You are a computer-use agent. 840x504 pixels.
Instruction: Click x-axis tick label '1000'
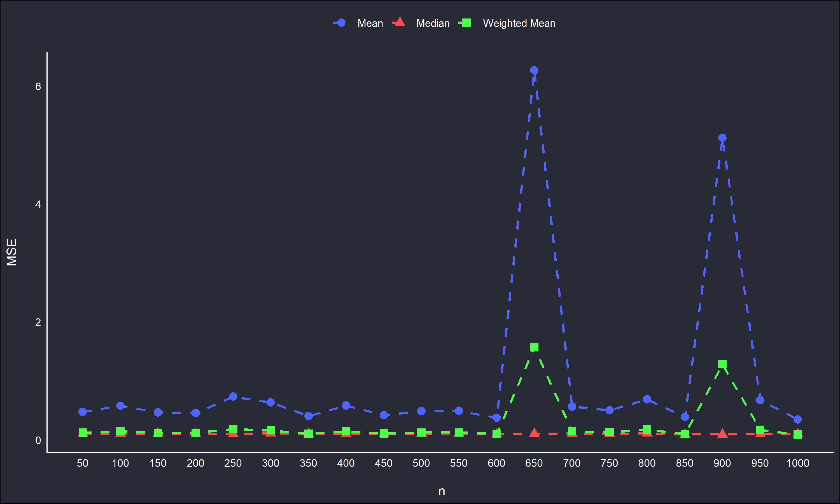coord(798,463)
